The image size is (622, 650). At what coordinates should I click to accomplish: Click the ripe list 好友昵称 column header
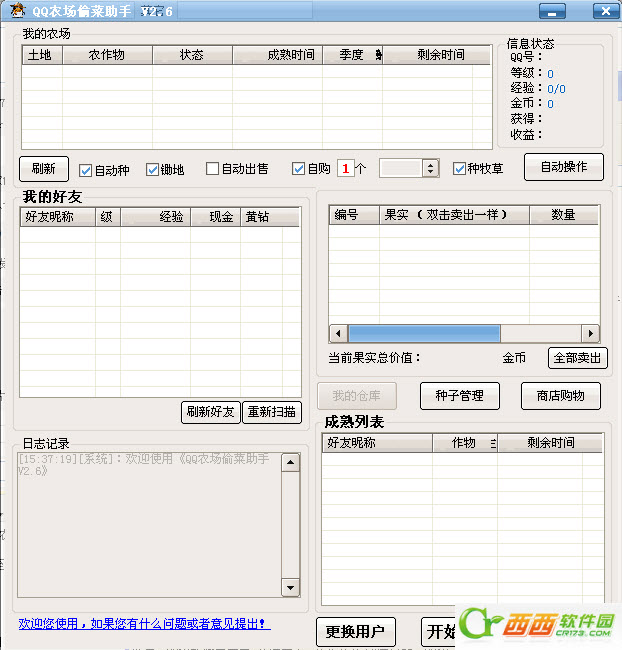[x=377, y=443]
